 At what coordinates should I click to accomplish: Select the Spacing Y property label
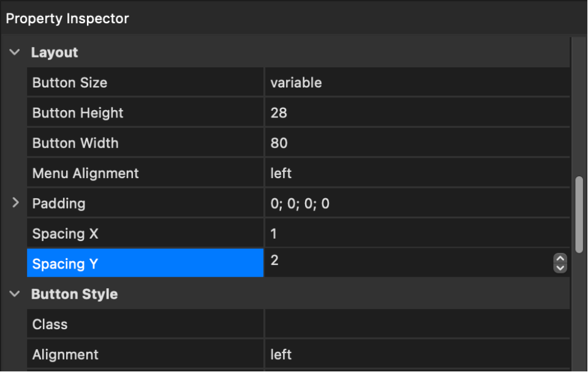point(145,263)
